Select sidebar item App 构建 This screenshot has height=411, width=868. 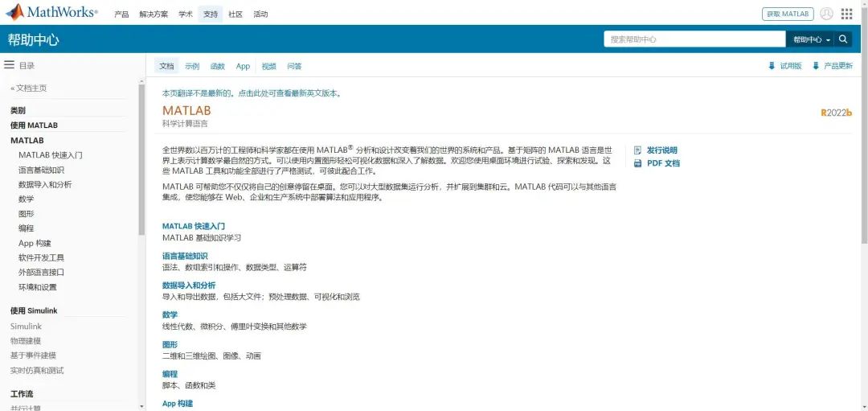pyautogui.click(x=35, y=243)
